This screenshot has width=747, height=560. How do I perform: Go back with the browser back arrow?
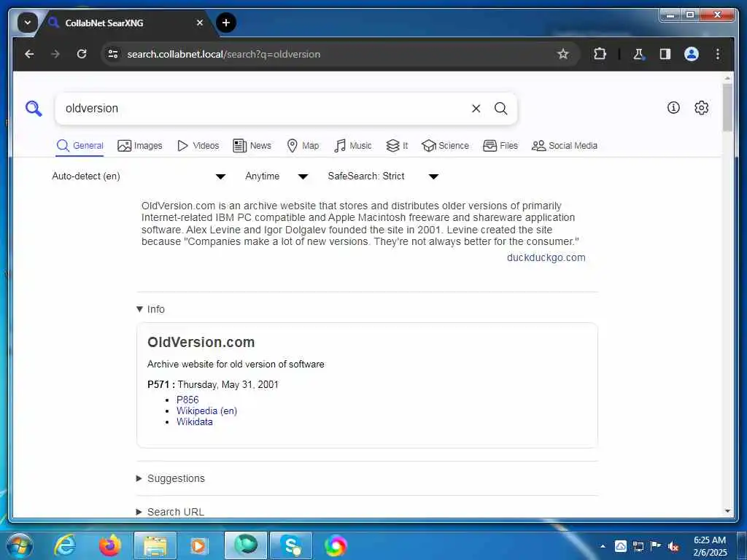(29, 54)
